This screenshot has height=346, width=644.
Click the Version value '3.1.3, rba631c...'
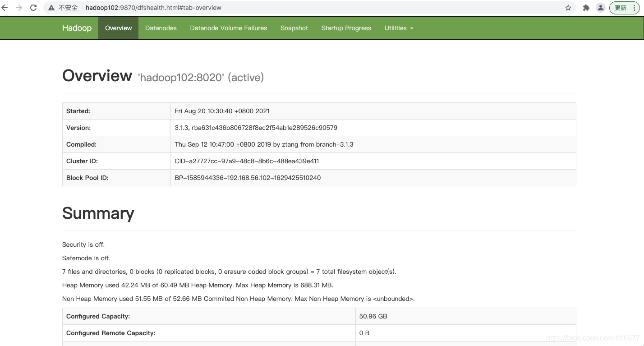click(256, 128)
